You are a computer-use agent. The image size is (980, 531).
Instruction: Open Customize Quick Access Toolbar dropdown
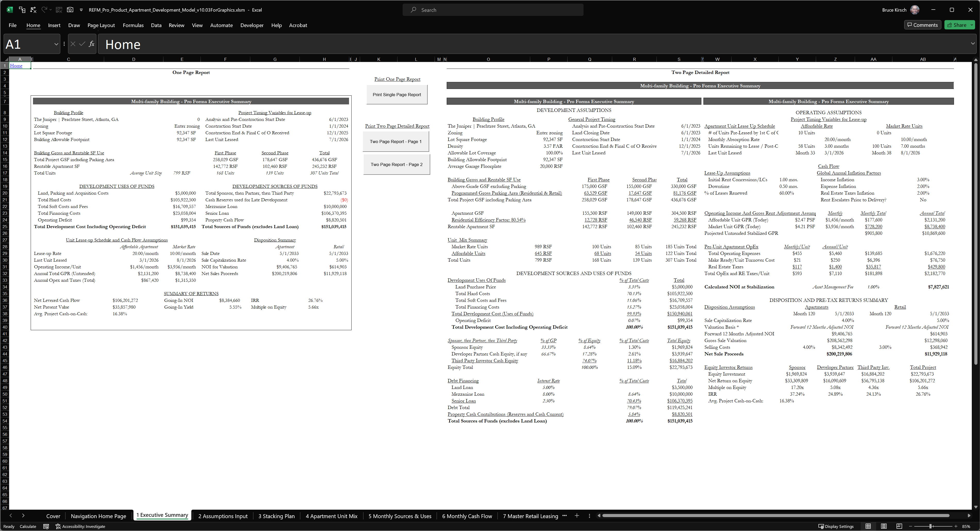(81, 10)
